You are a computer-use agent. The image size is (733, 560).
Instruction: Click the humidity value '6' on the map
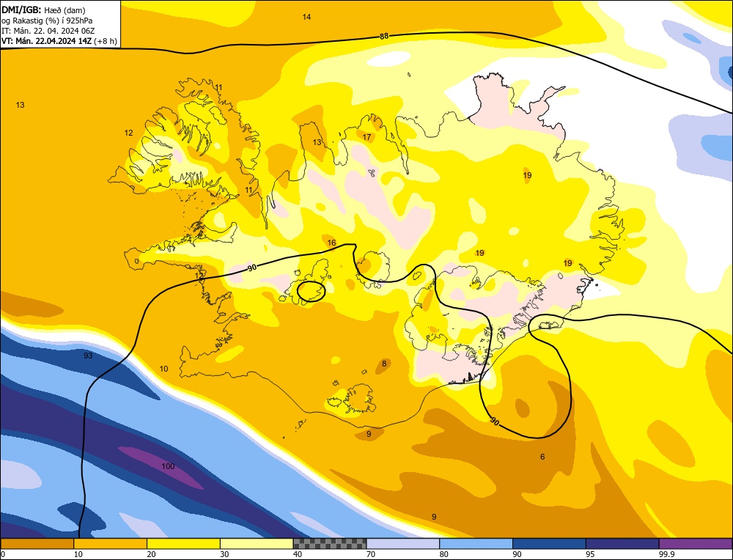click(x=542, y=457)
